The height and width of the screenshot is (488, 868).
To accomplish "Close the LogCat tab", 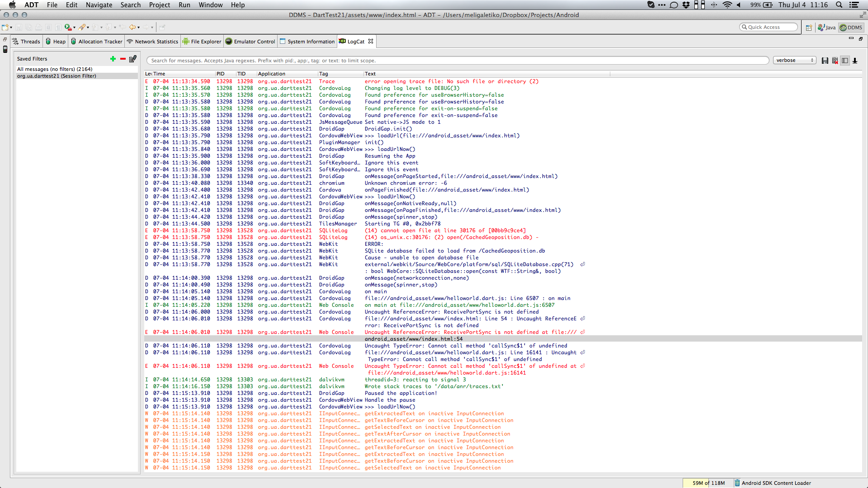I will 371,41.
